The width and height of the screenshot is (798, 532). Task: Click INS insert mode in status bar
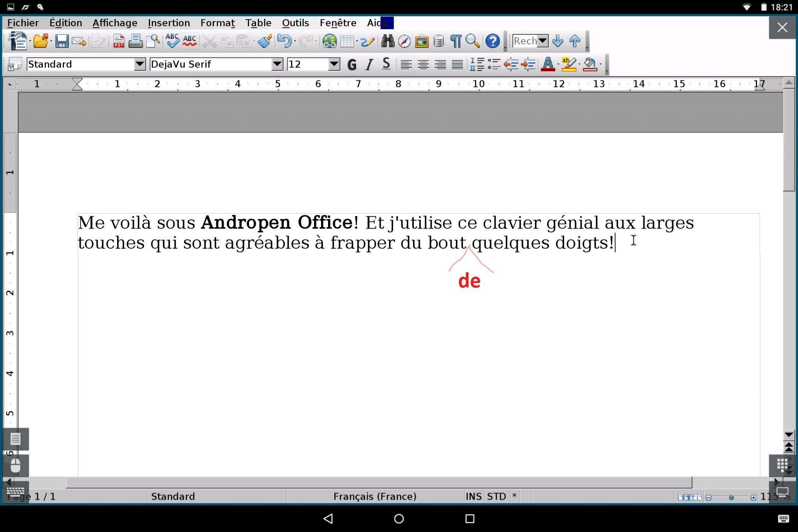click(473, 497)
